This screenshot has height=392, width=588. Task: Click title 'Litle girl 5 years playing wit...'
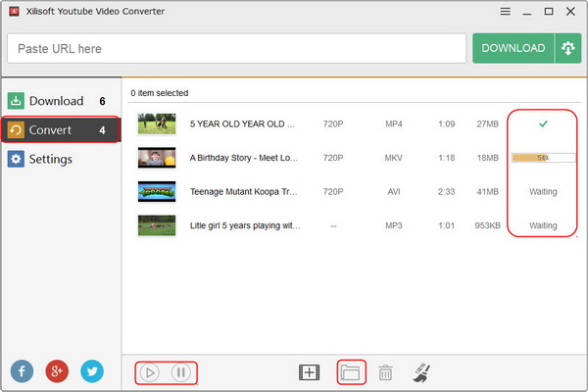pyautogui.click(x=245, y=225)
